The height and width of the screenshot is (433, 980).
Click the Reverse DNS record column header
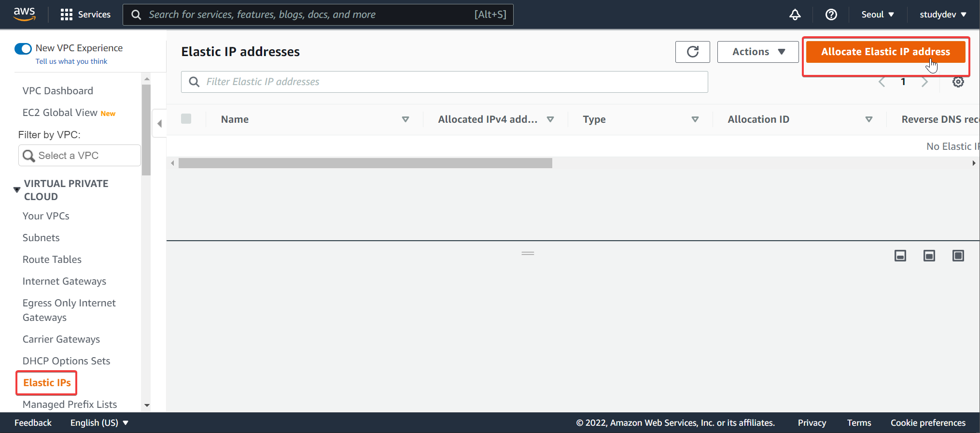(x=940, y=119)
